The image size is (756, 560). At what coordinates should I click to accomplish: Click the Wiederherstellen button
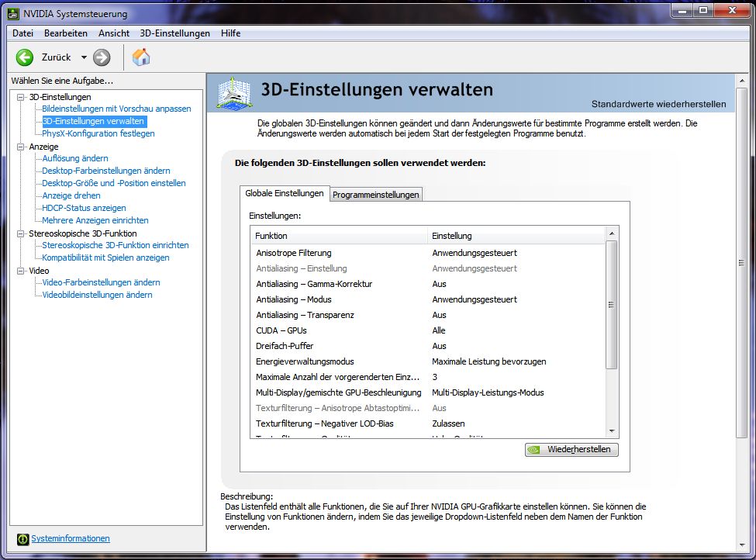pyautogui.click(x=571, y=450)
